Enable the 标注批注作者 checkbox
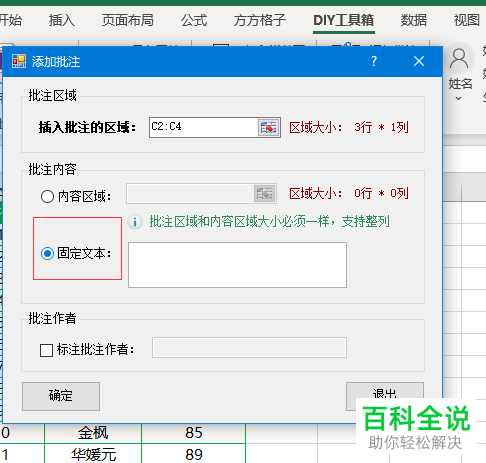 click(x=46, y=350)
